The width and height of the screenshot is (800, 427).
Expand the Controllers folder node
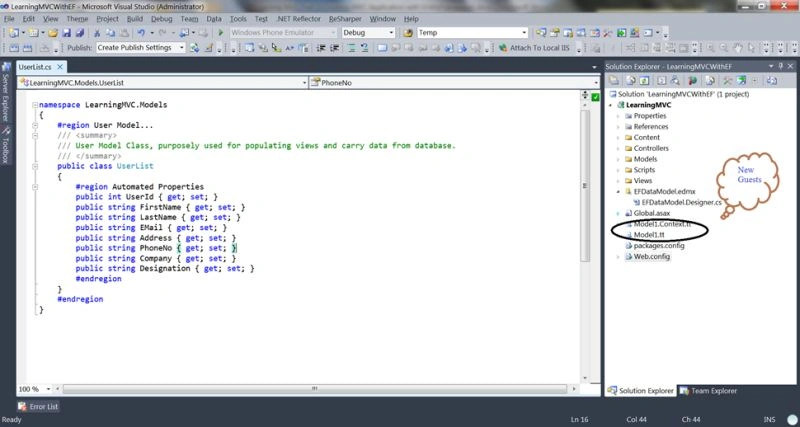point(618,148)
